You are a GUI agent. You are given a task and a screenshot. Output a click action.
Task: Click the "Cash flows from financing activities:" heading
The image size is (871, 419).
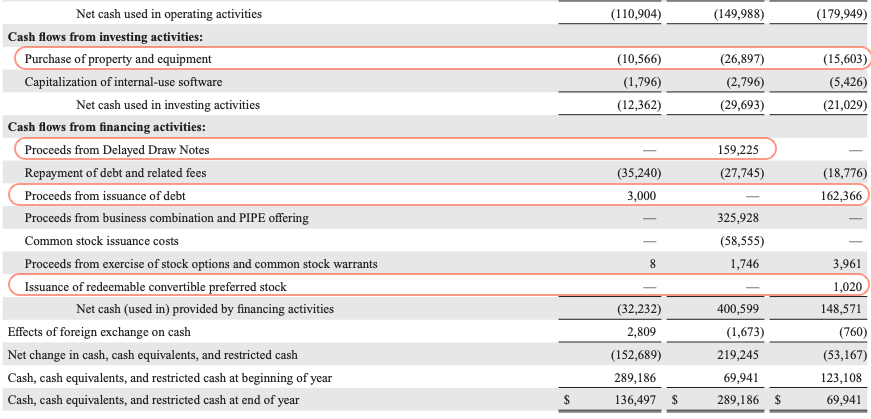106,127
